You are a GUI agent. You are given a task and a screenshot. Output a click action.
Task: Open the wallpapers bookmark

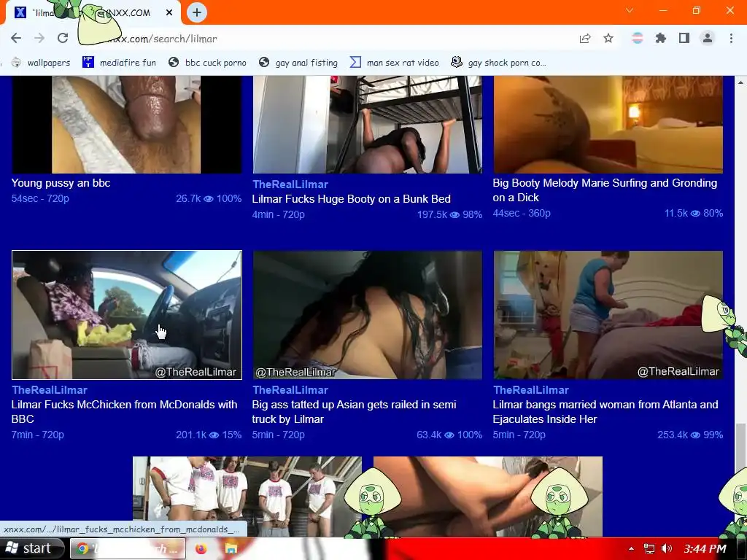[41, 63]
